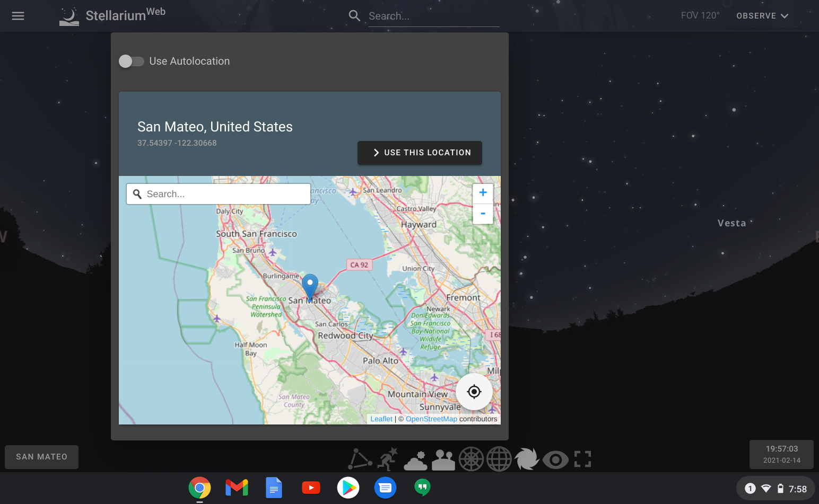Screen dimensions: 819x504
Task: Click the 'Hayward' label on the map
Action: (419, 225)
